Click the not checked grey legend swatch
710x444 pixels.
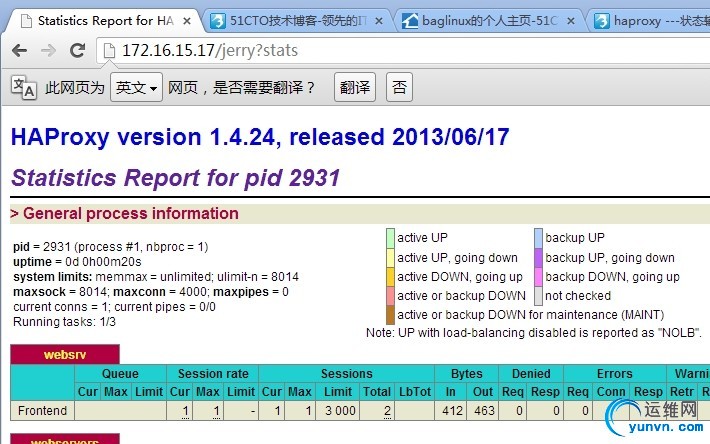point(538,296)
